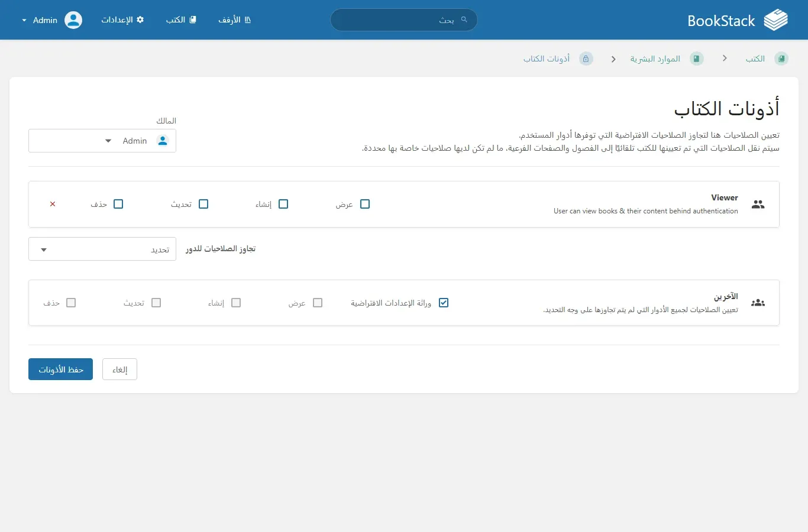Click the الآخرين everyone-else group icon

(758, 303)
